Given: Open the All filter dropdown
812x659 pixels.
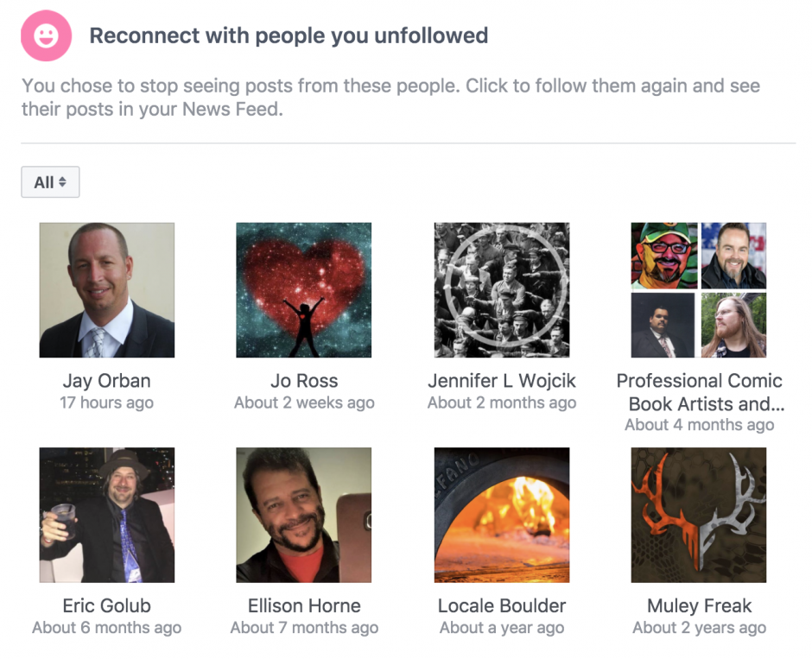Looking at the screenshot, I should (49, 181).
